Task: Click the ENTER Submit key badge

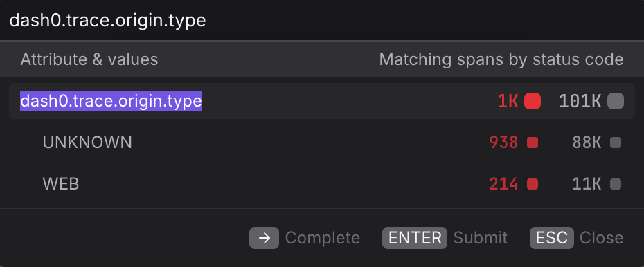Action: (414, 238)
